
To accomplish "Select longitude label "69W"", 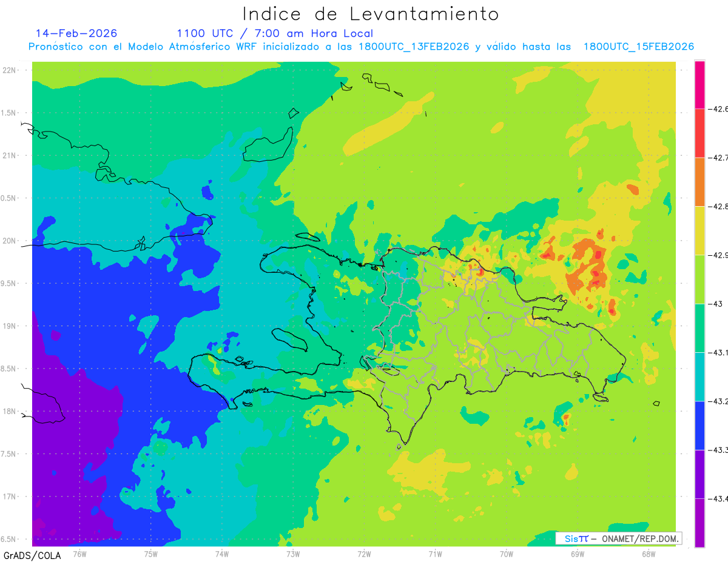I will [578, 554].
